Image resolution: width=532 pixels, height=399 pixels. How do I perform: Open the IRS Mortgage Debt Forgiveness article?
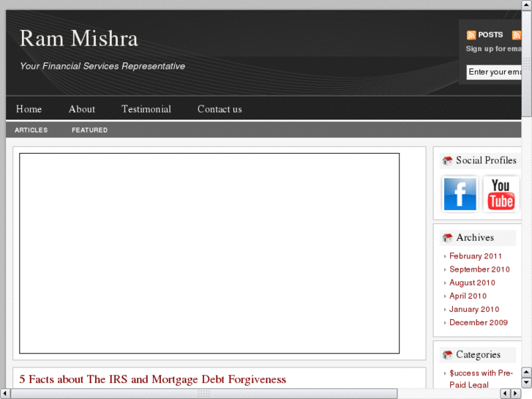point(152,379)
